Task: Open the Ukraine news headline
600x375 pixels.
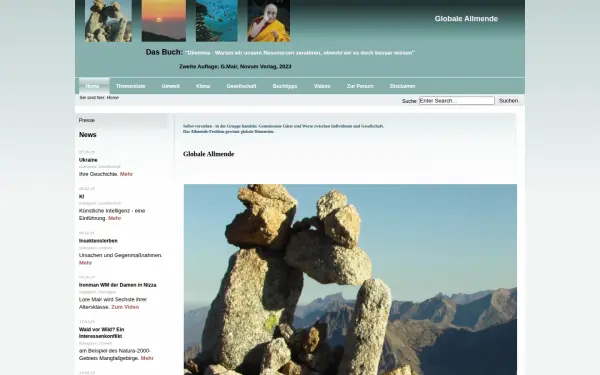Action: coord(88,160)
